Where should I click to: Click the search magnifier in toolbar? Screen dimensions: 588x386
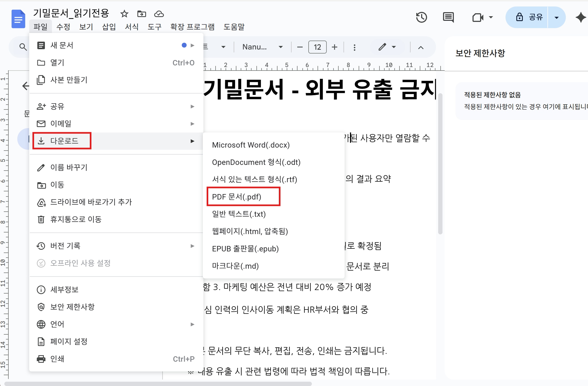click(23, 47)
